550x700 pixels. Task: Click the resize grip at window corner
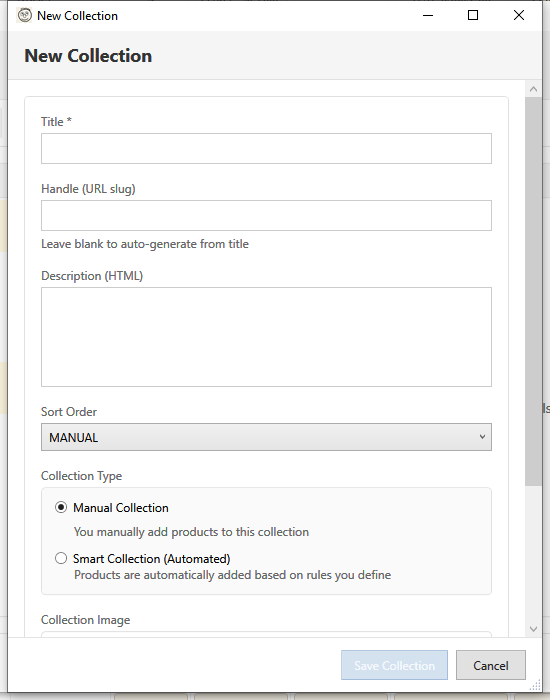(535, 686)
